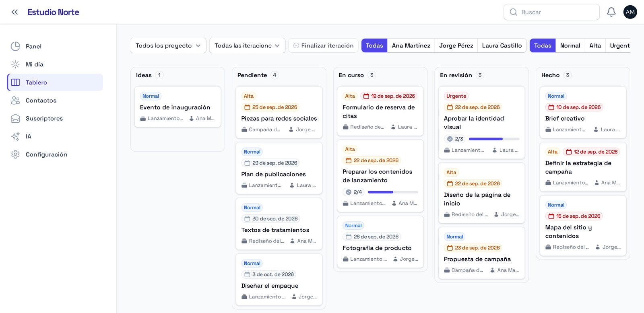The width and height of the screenshot is (644, 313).
Task: Open the Fotografía de producto card
Action: click(380, 242)
